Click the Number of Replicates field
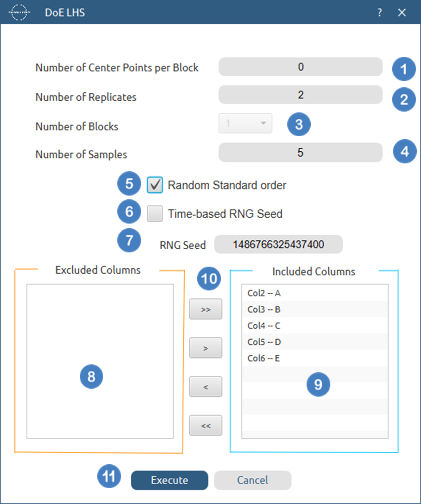 click(x=300, y=95)
